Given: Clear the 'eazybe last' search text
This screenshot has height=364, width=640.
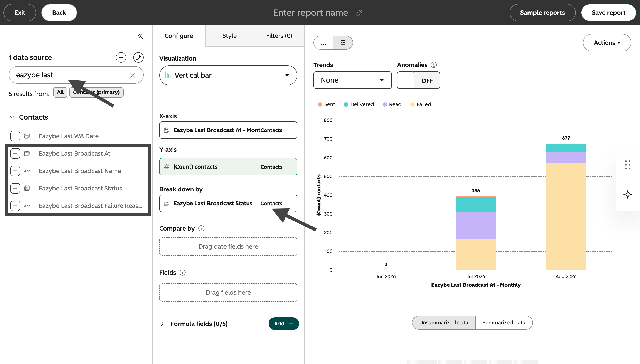Looking at the screenshot, I should pyautogui.click(x=133, y=75).
